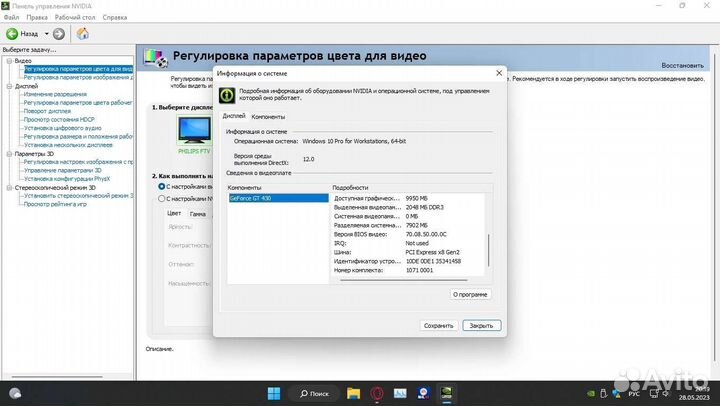Open Просмотр рейтинга игр tree item
This screenshot has width=720, height=406.
pyautogui.click(x=55, y=204)
